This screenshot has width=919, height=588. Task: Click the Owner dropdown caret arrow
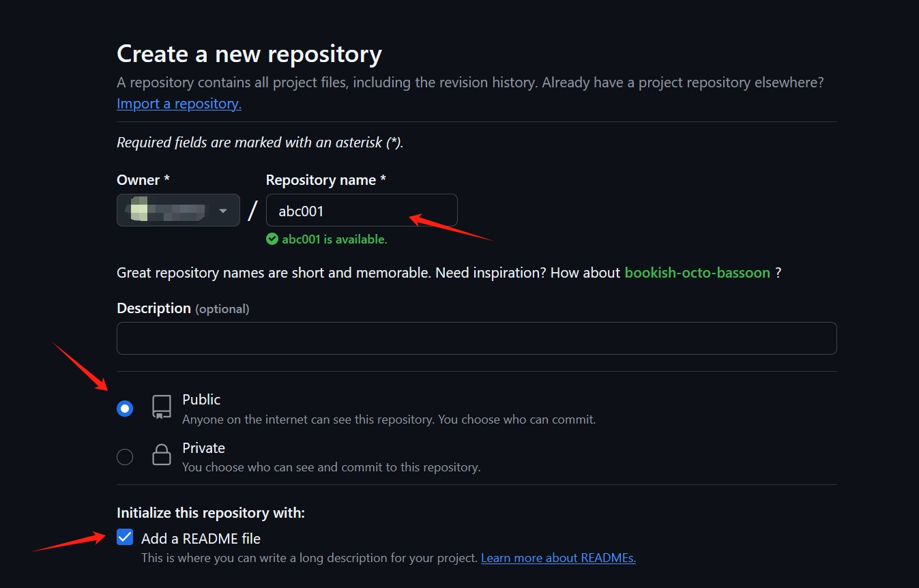click(223, 211)
